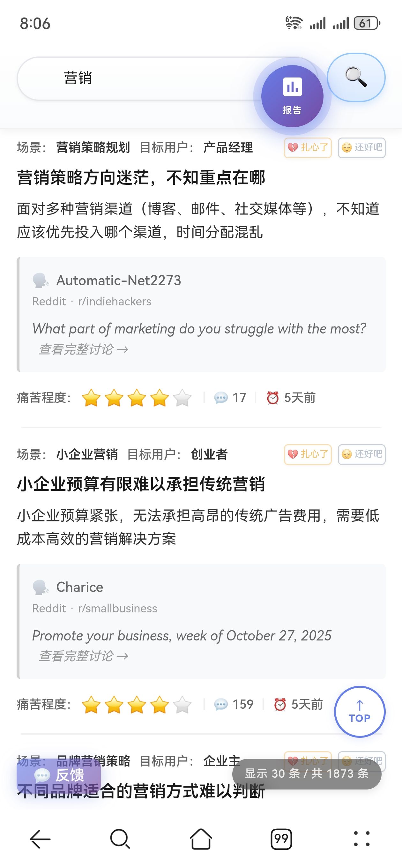
Task: Open the 反馈 feedback button
Action: tap(59, 775)
